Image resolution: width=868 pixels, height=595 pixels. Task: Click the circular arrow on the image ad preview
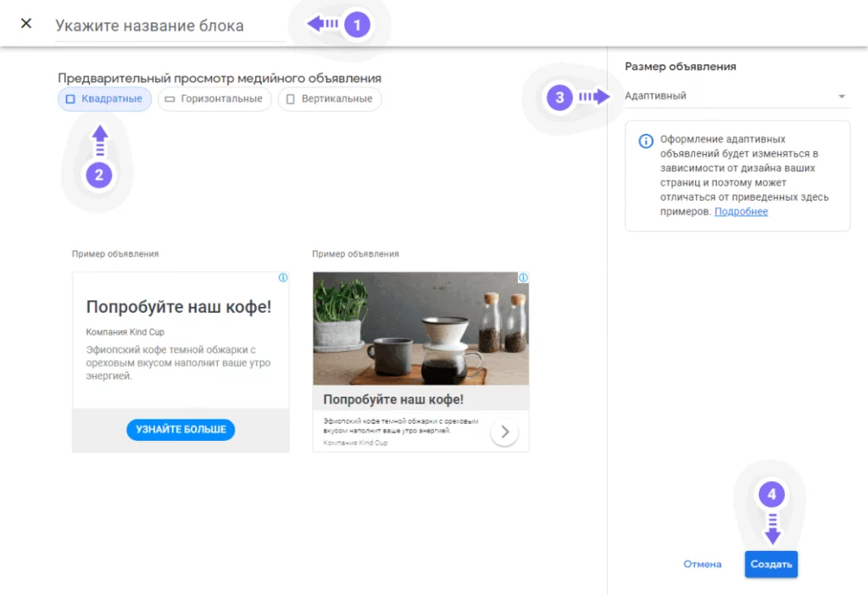(504, 431)
